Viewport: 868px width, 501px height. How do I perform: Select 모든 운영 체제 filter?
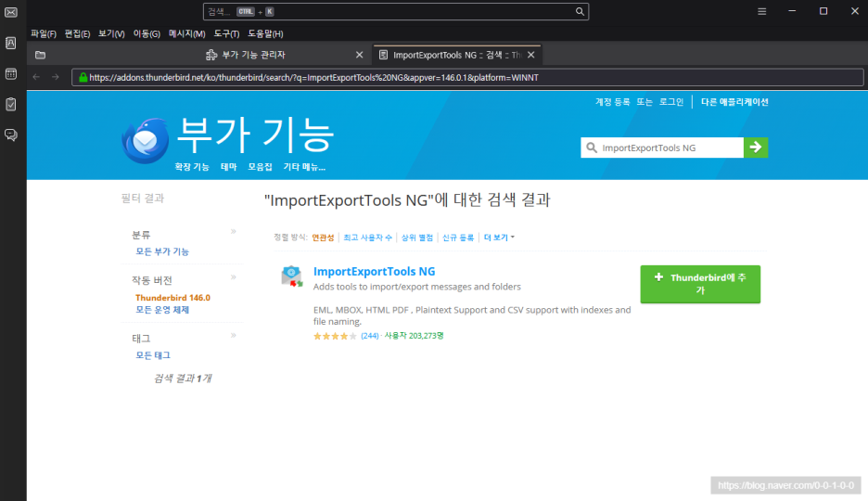coord(162,310)
